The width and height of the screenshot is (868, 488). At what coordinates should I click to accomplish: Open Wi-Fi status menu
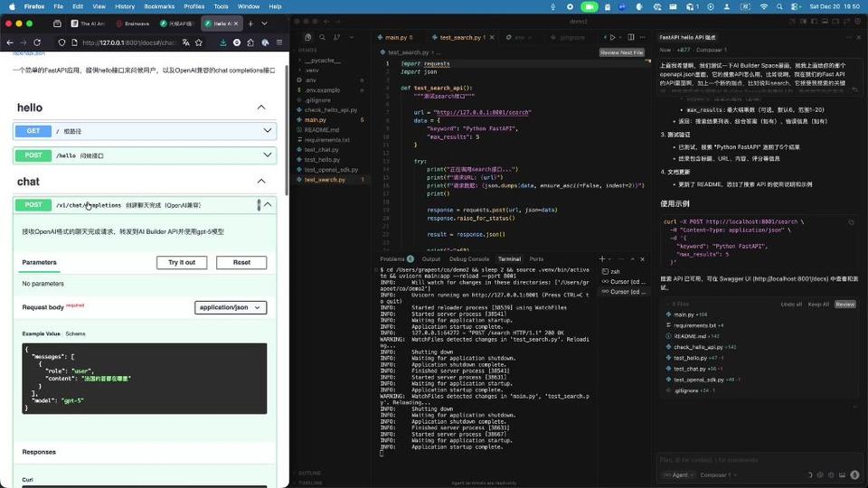tap(764, 6)
